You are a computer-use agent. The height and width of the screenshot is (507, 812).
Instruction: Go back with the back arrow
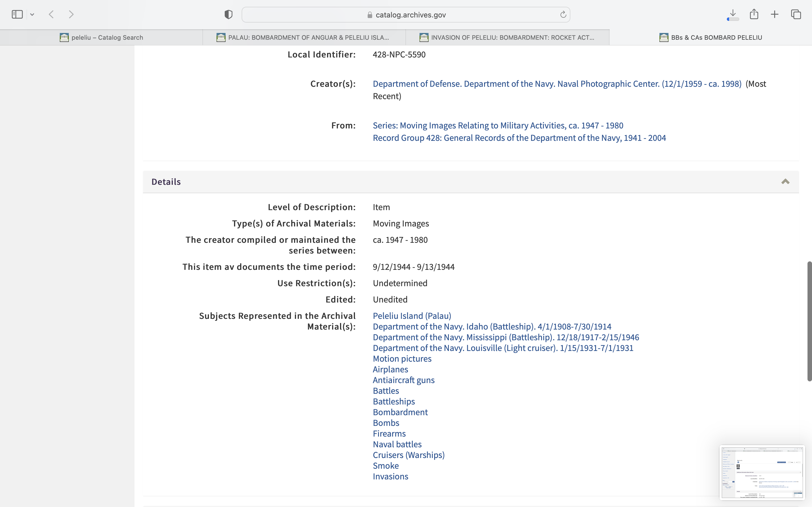click(x=51, y=14)
